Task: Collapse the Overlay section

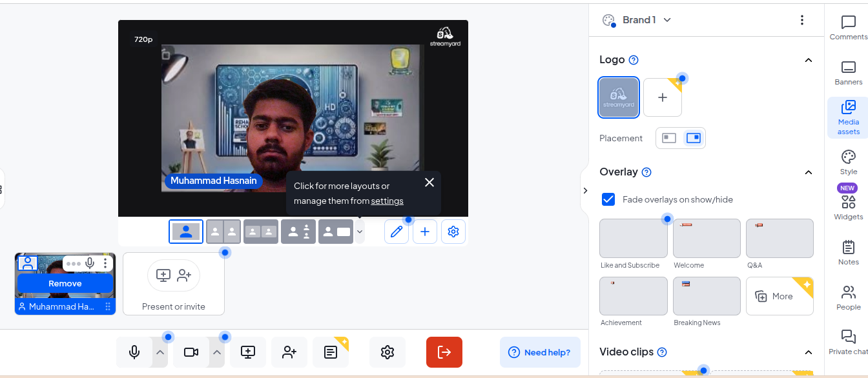Action: (x=808, y=172)
